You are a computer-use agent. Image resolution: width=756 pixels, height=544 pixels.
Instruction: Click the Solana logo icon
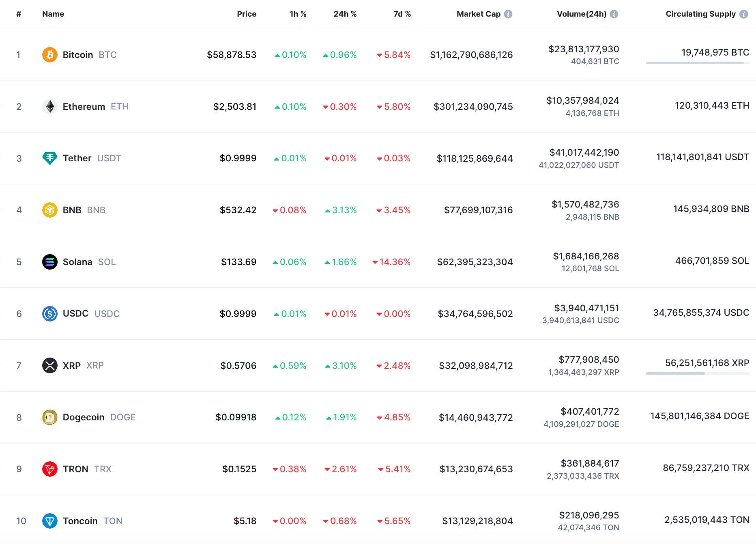pos(49,262)
